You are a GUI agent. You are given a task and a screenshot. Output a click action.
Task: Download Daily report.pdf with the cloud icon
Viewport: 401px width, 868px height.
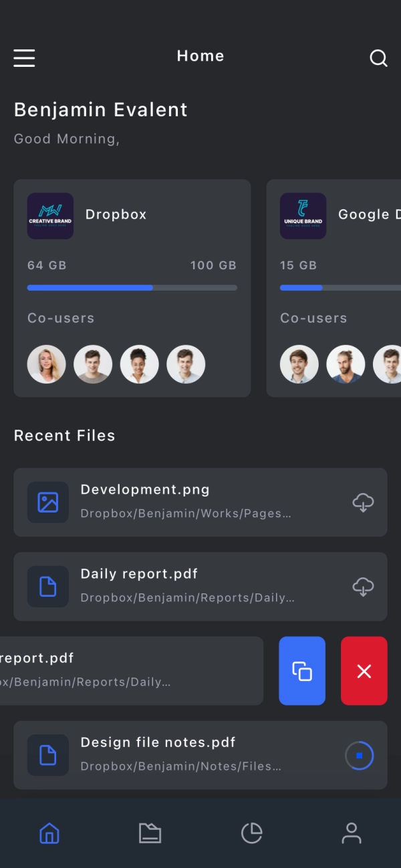coord(363,586)
